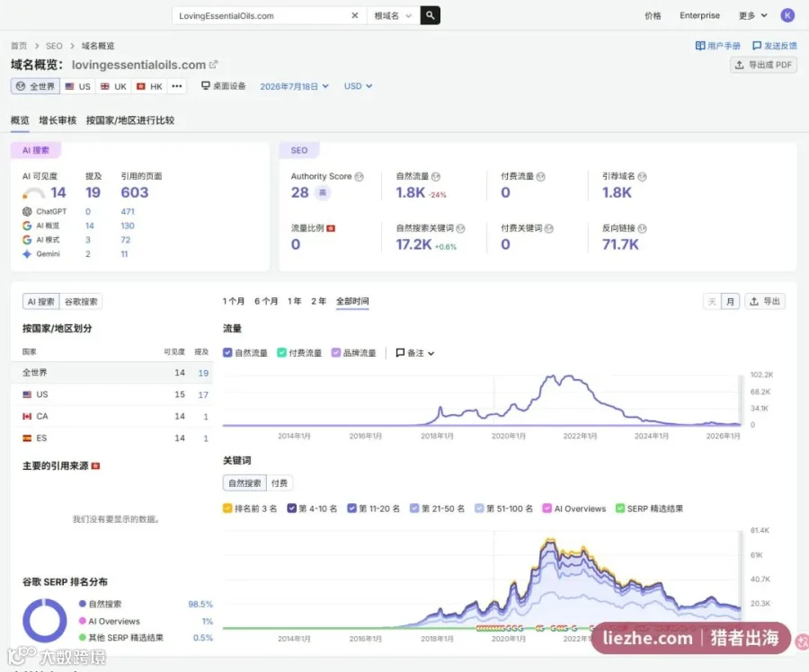Toggle 排名前 3 名 keyword checkbox
809x672 pixels.
click(x=227, y=508)
